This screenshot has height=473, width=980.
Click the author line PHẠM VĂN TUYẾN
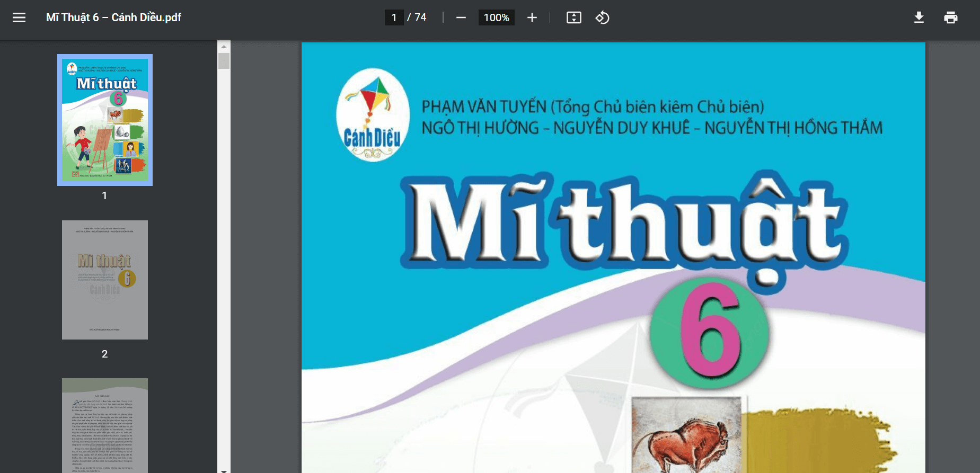pyautogui.click(x=593, y=107)
